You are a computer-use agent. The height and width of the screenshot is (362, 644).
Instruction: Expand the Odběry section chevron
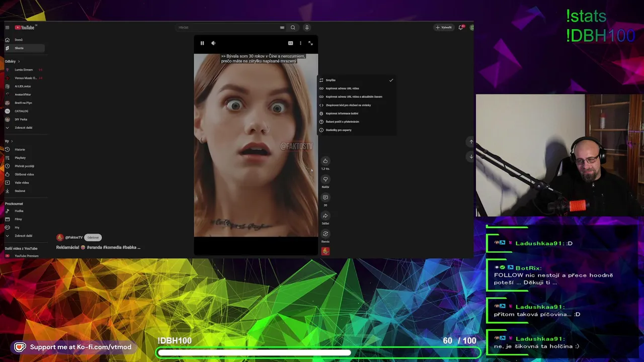19,61
